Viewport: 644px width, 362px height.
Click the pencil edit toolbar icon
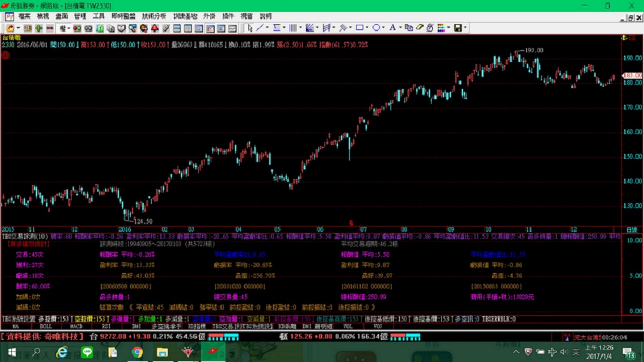coord(166,28)
